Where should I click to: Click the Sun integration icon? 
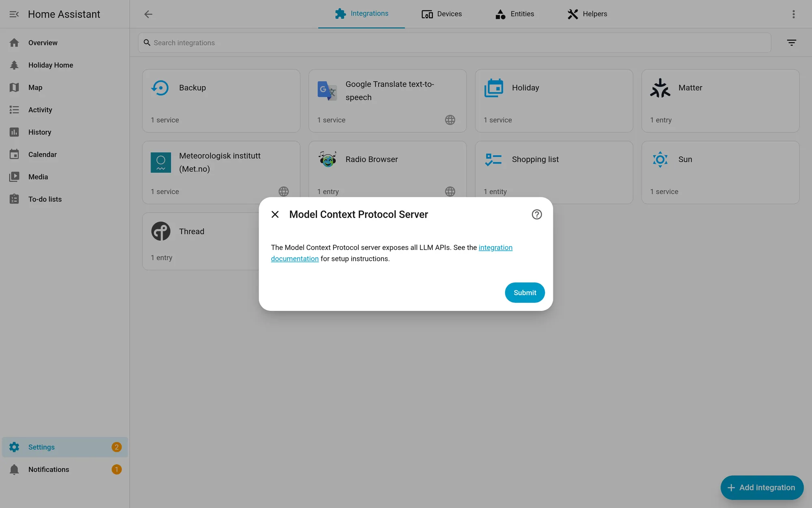point(660,159)
